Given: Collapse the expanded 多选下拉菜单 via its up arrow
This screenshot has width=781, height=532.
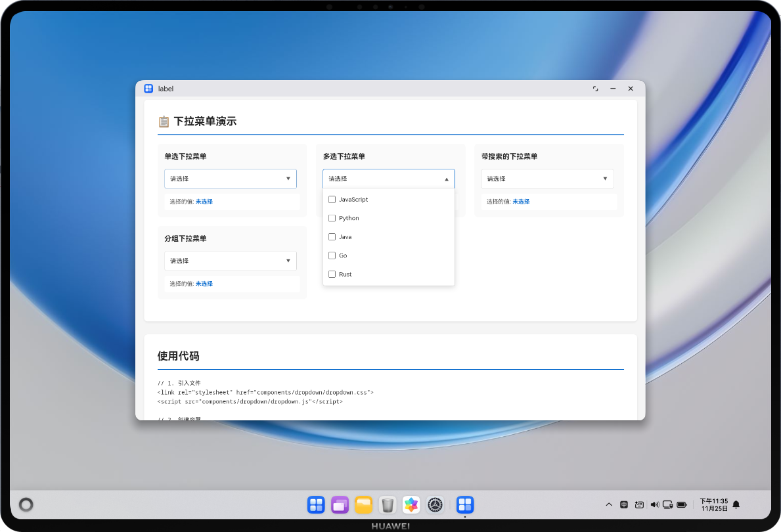Looking at the screenshot, I should tap(447, 178).
